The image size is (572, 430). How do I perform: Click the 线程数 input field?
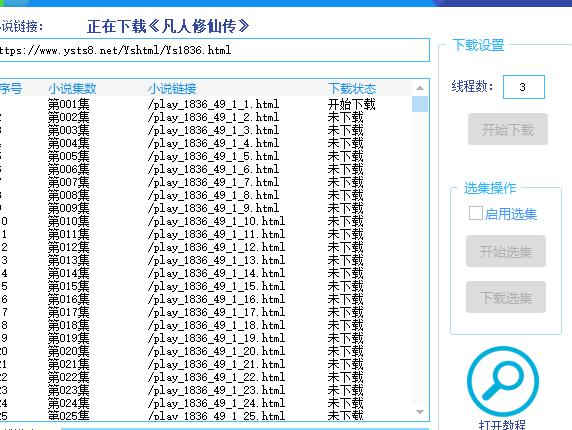click(523, 87)
